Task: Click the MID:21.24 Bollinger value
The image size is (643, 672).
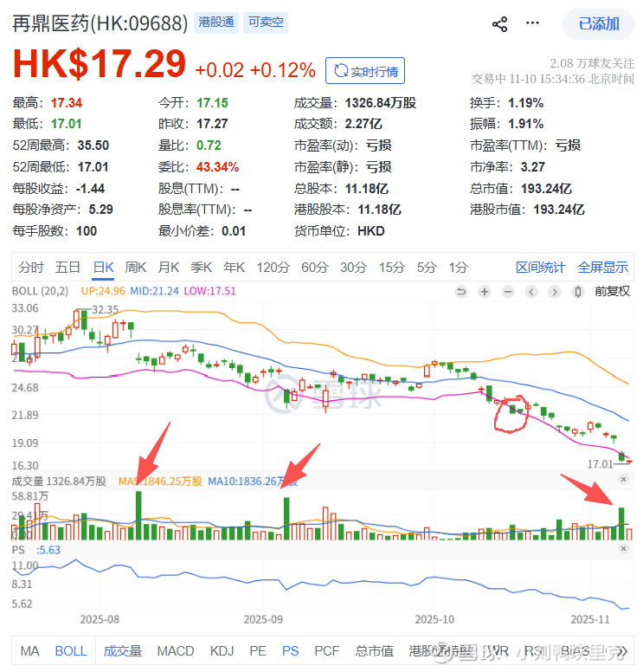Action: [x=154, y=291]
